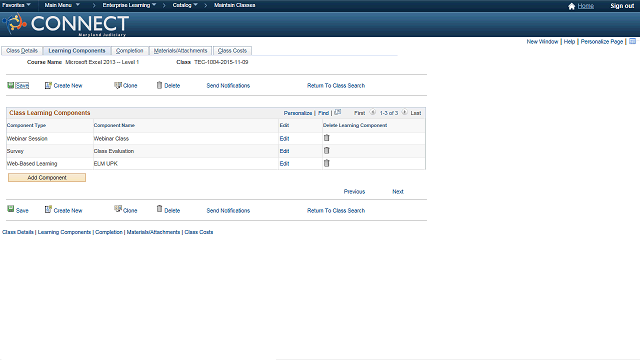Show next rows arrow in grid header

pyautogui.click(x=404, y=112)
